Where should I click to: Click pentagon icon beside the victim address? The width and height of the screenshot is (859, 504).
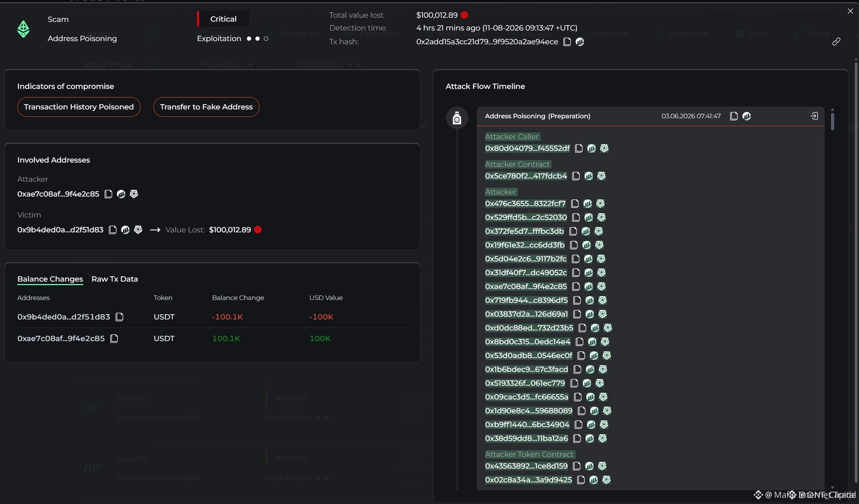pos(138,230)
